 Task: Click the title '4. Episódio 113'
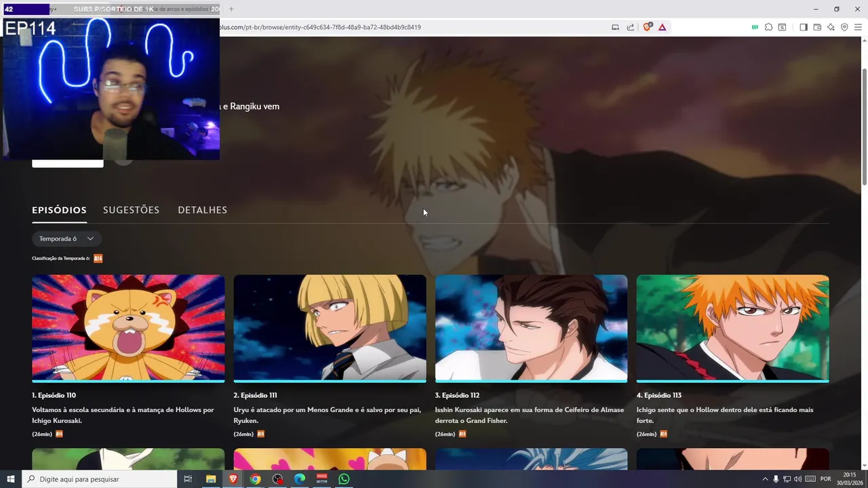click(x=658, y=395)
